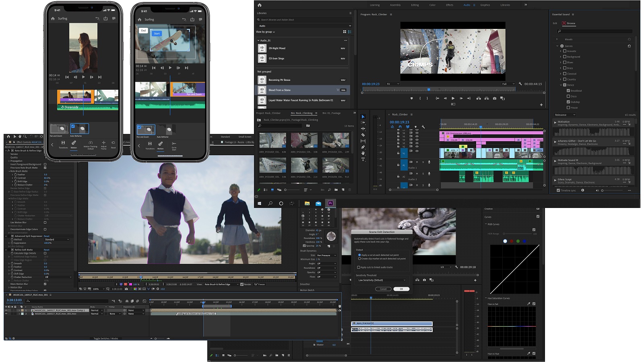
Task: Open the timeline wrench settings icon
Action: [x=423, y=127]
